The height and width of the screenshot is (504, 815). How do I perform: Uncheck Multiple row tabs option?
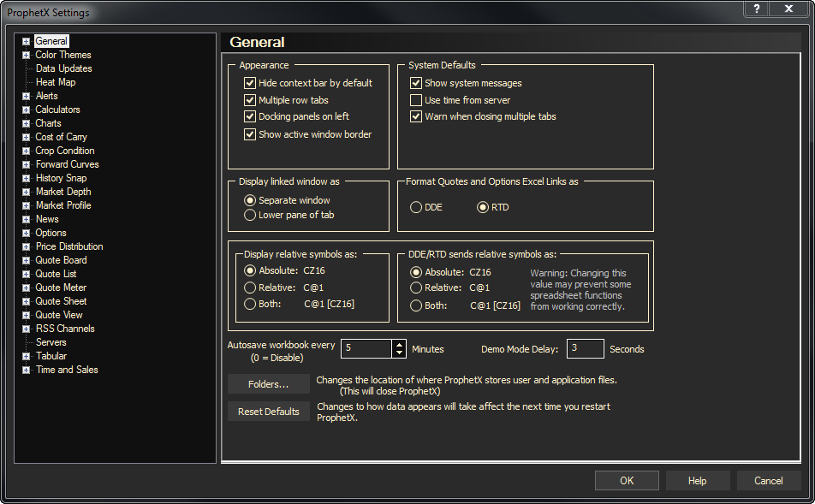pos(250,100)
